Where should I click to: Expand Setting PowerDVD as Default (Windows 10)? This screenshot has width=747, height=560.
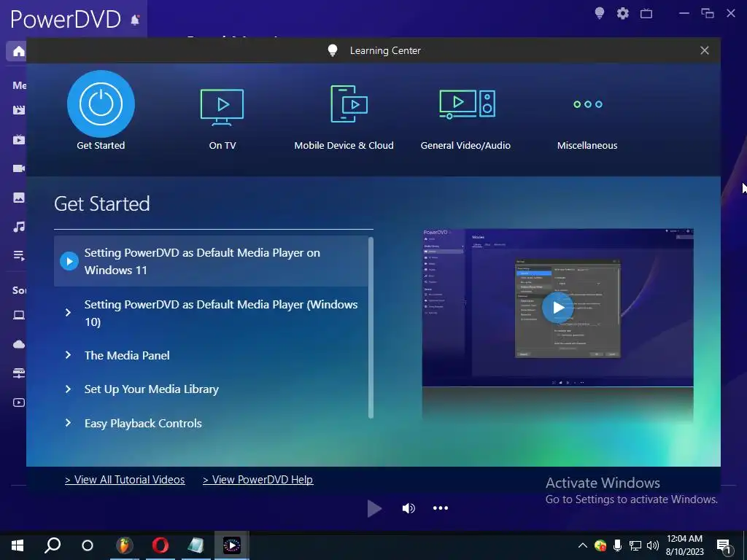(68, 312)
